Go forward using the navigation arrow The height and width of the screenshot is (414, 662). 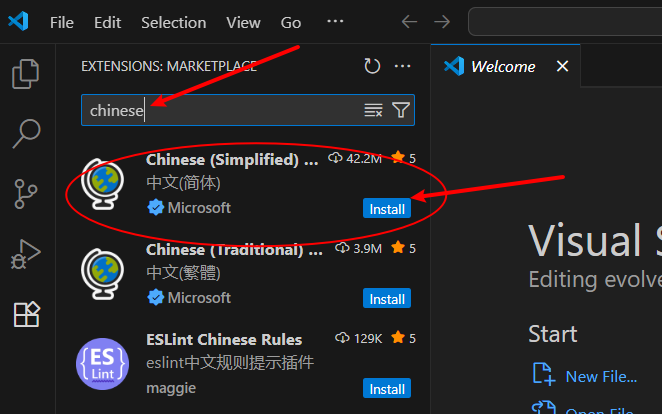442,22
